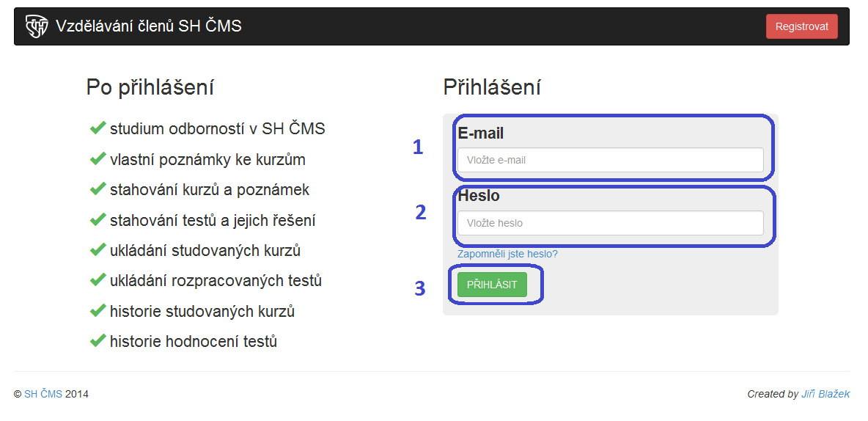Screen dimensions: 868x421
Task: Focus the Vložte heslo password field
Action: point(610,223)
